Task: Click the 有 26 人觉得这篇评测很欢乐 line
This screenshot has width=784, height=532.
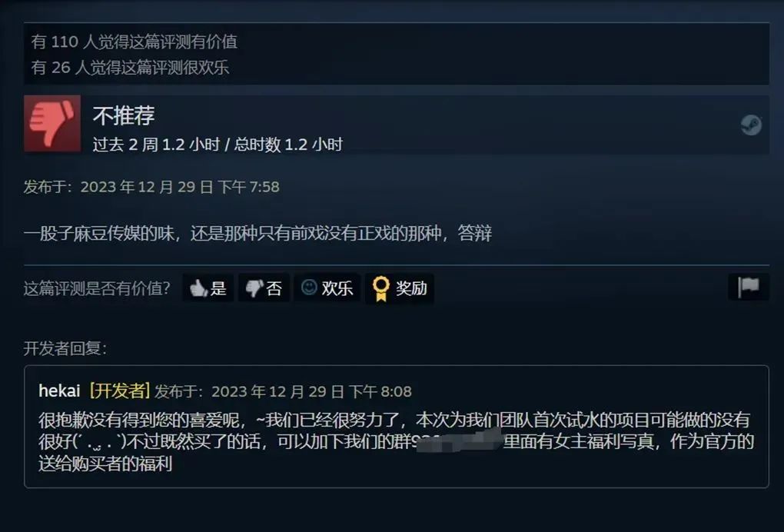Action: point(130,68)
